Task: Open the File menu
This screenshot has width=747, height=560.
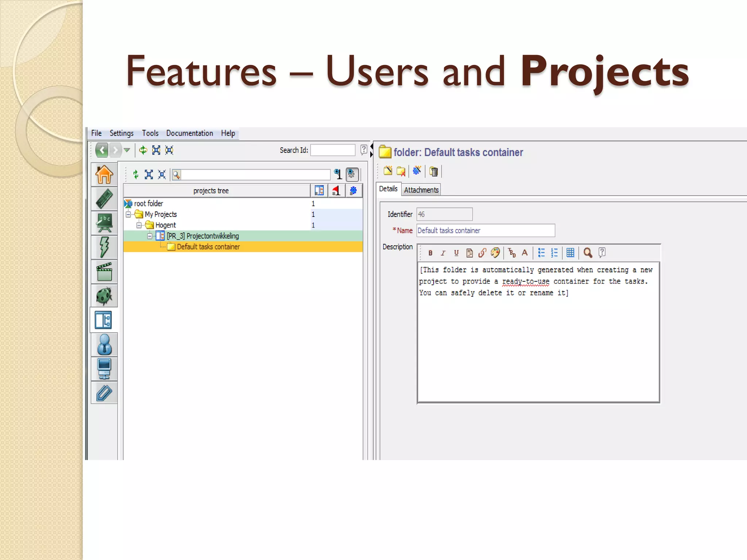Action: 96,133
